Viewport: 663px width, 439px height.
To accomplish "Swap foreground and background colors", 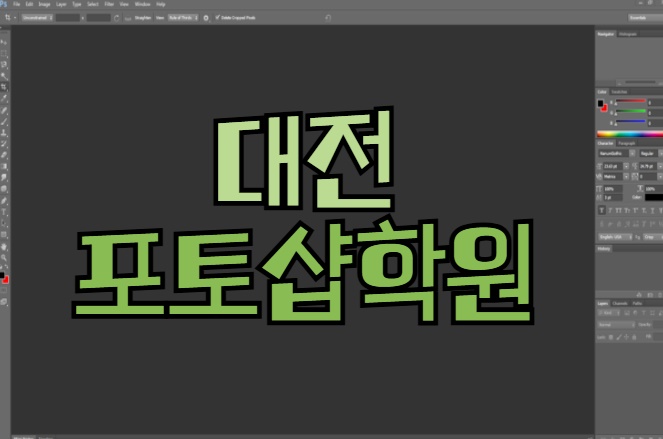I will (x=6, y=267).
